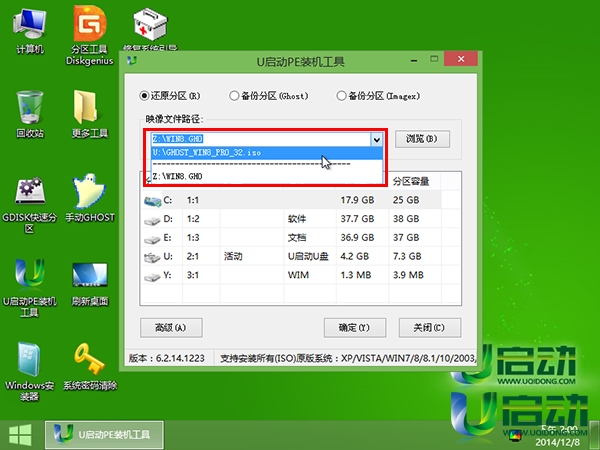Select the D: partition row label
Image resolution: width=600 pixels, height=450 pixels.
[x=168, y=219]
